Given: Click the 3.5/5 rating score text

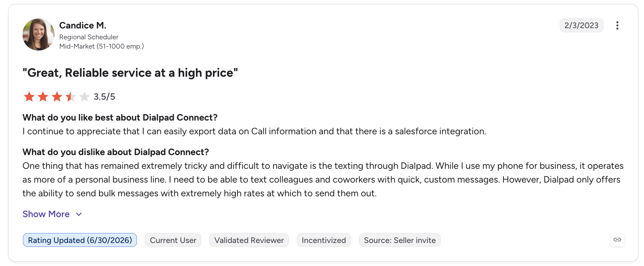Looking at the screenshot, I should point(104,97).
